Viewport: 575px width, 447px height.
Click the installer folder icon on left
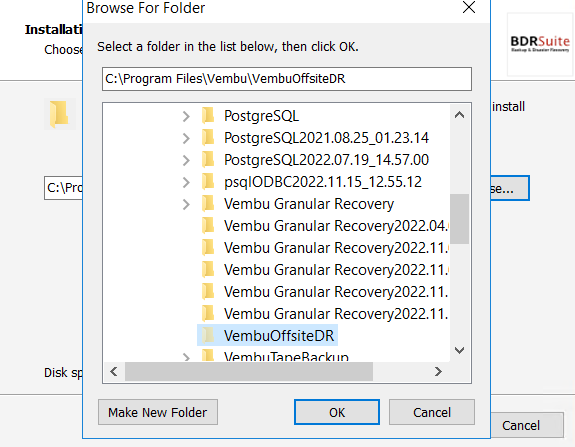59,114
